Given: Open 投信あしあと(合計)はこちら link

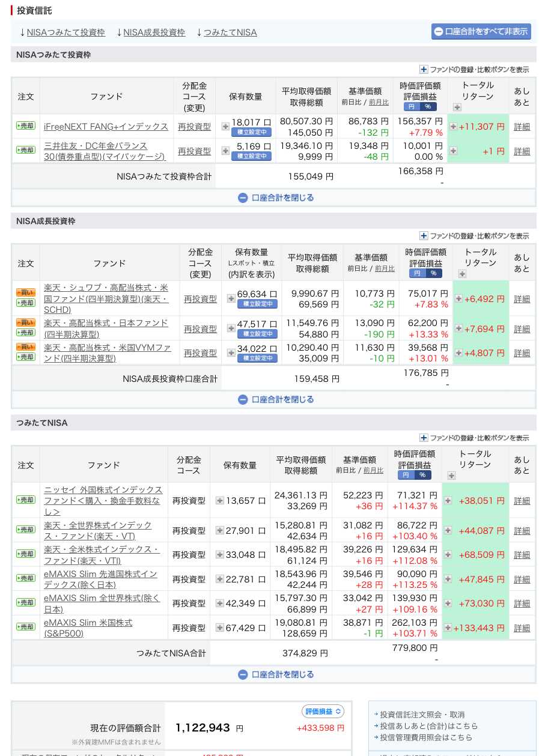Looking at the screenshot, I should [x=429, y=726].
